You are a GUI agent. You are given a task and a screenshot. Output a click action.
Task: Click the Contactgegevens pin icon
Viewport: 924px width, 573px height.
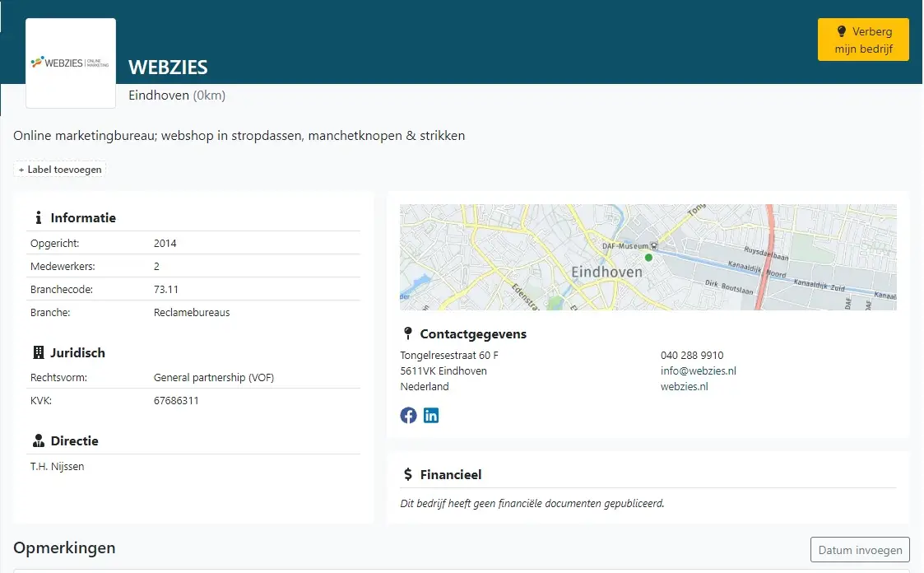(408, 333)
